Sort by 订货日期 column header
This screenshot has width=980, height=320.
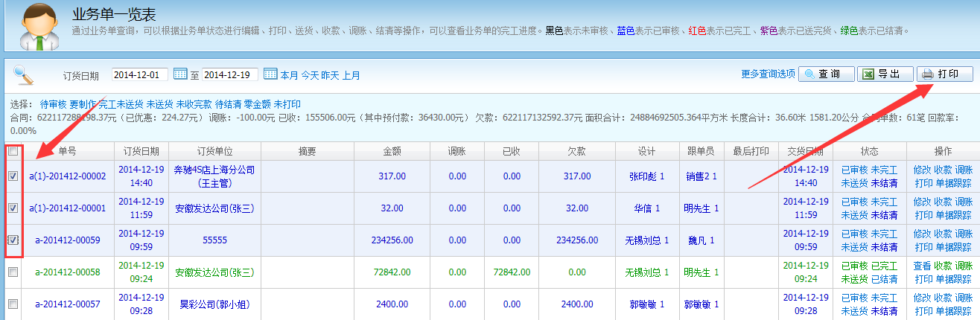(141, 151)
